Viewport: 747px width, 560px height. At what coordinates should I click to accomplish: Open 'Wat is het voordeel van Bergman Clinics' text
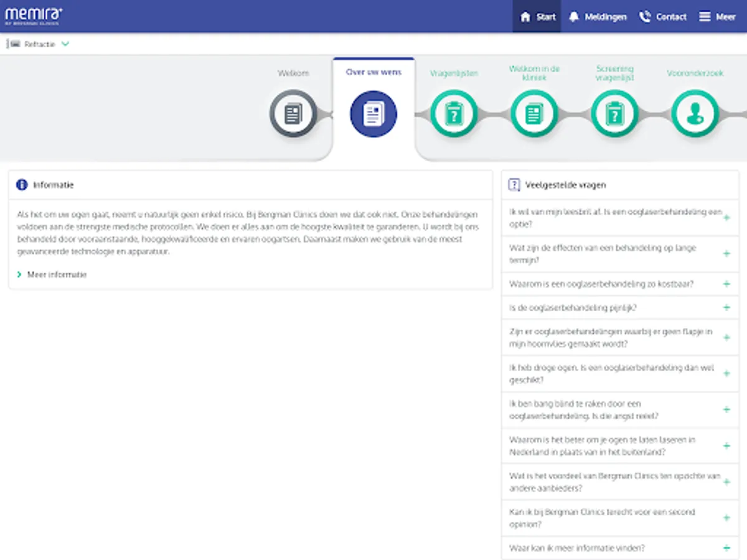click(x=614, y=482)
